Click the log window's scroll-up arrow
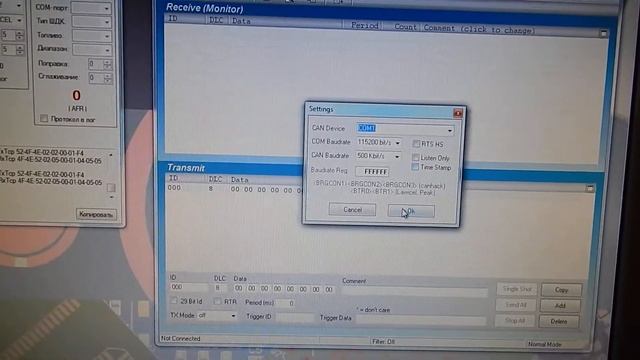Image resolution: width=640 pixels, height=360 pixels. pyautogui.click(x=111, y=155)
